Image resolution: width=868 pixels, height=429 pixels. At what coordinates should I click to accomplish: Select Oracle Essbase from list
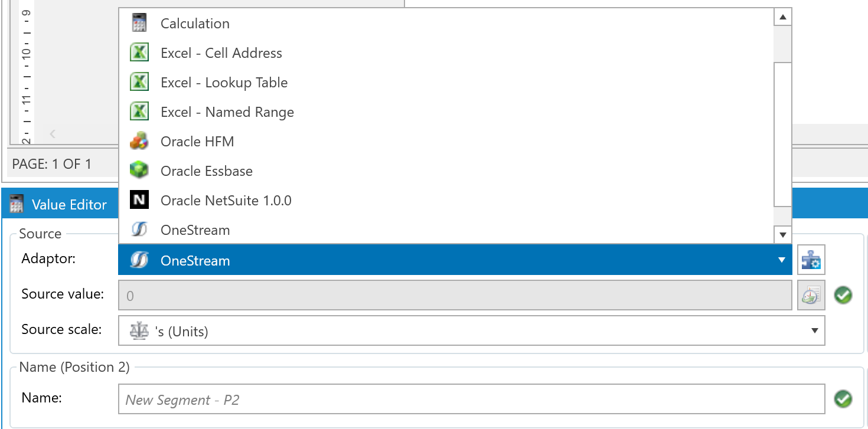pos(446,171)
